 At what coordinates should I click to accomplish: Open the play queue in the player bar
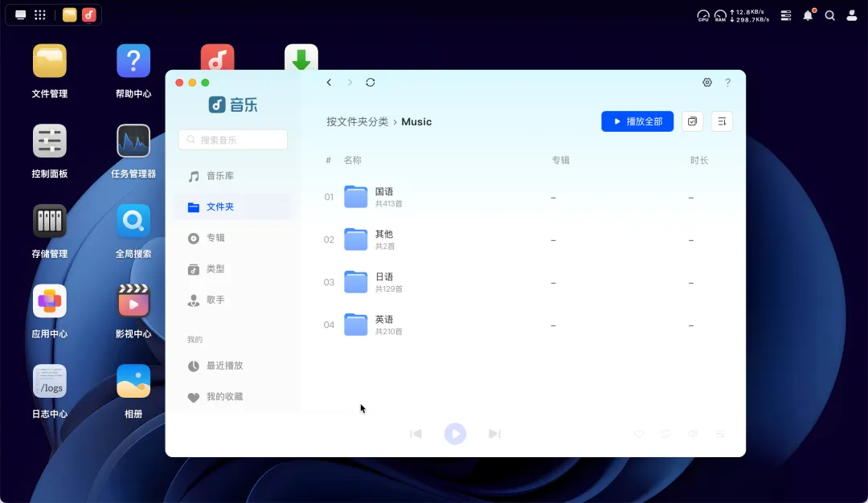[x=720, y=434]
